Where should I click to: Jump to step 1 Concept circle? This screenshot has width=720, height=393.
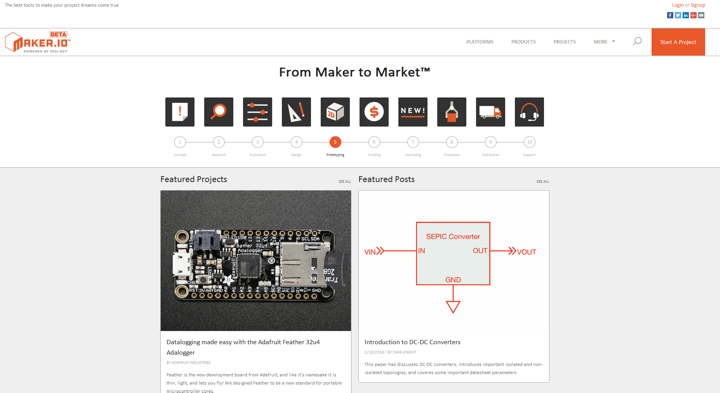180,142
